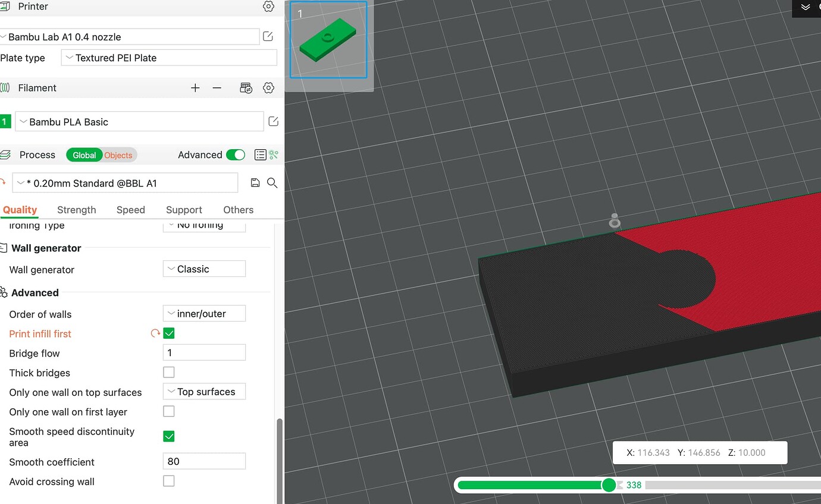Open AMS filament sync icon
The width and height of the screenshot is (821, 504).
(x=246, y=88)
